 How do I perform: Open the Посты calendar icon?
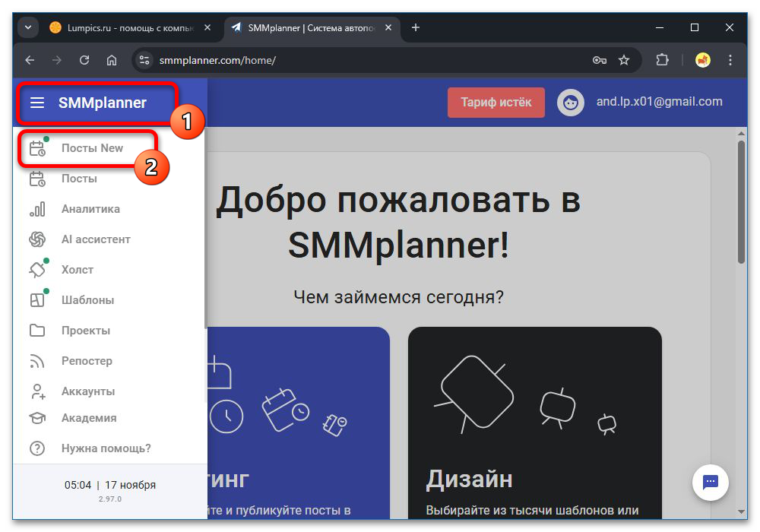37,179
